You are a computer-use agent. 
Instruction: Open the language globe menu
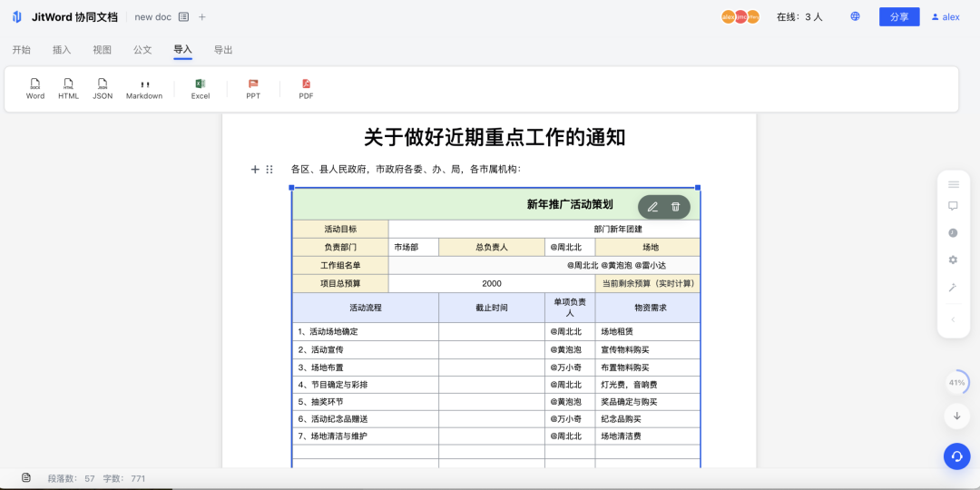coord(855,16)
